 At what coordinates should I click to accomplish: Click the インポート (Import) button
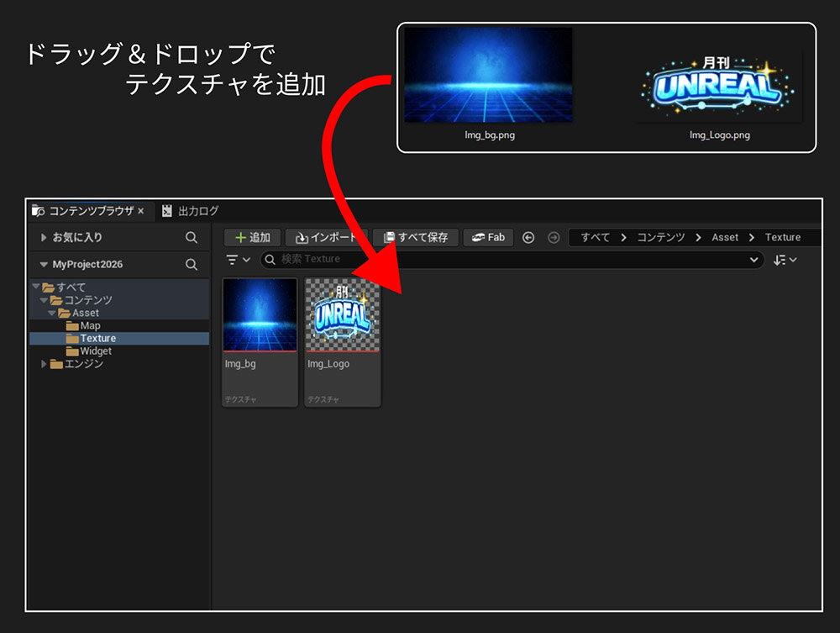[326, 238]
